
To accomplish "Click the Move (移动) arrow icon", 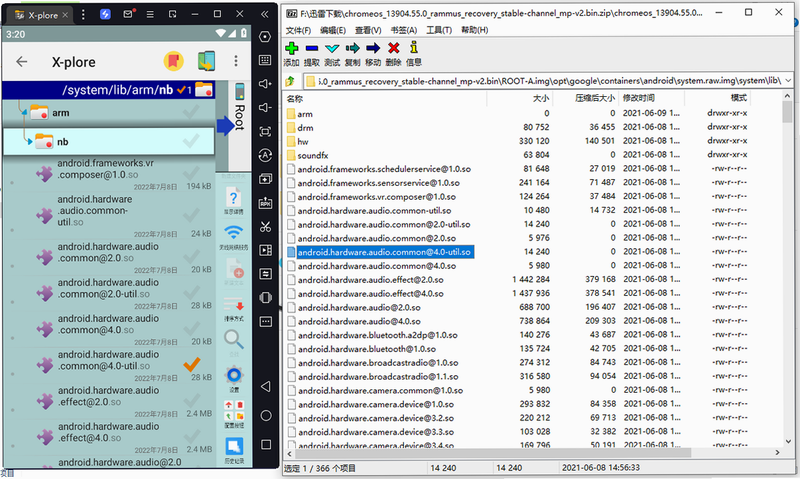I will click(x=373, y=48).
